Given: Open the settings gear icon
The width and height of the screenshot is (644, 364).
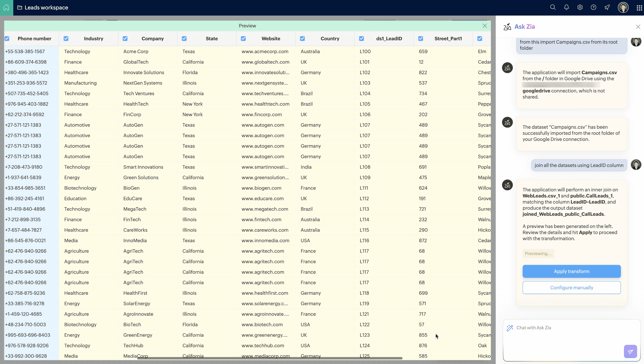Looking at the screenshot, I should click(580, 7).
